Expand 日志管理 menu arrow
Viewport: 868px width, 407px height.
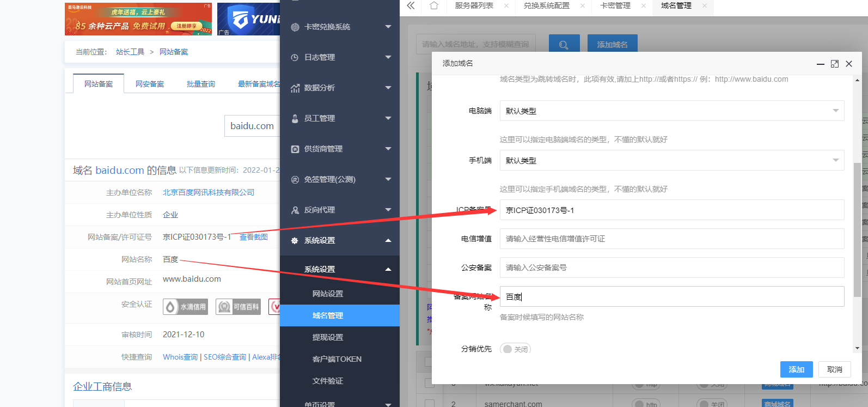point(388,57)
